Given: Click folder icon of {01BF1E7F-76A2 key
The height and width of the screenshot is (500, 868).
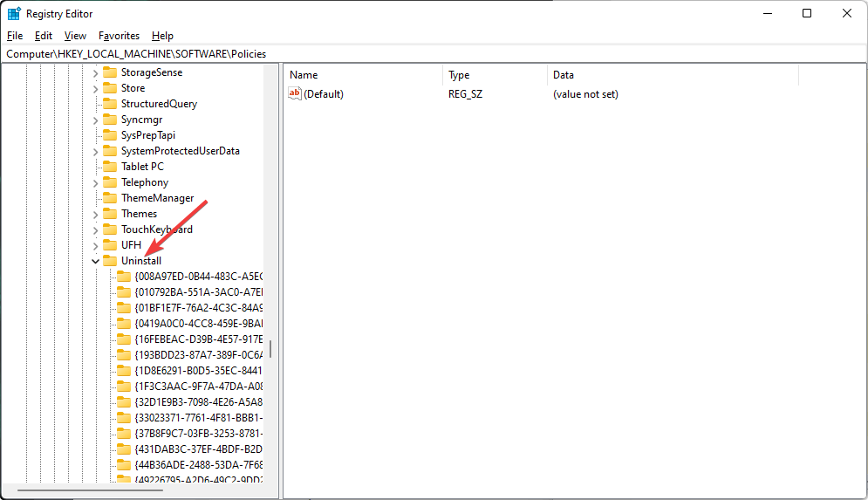Looking at the screenshot, I should (124, 308).
